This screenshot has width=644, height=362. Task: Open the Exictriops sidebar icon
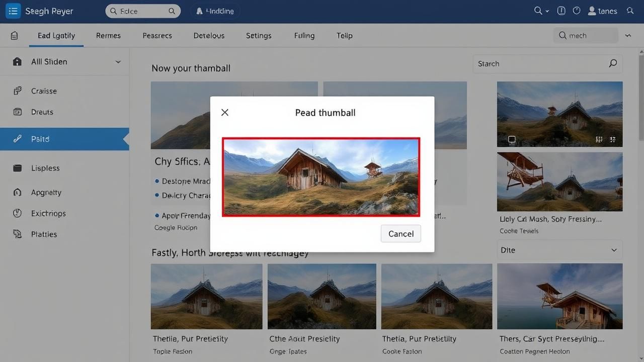pyautogui.click(x=18, y=214)
